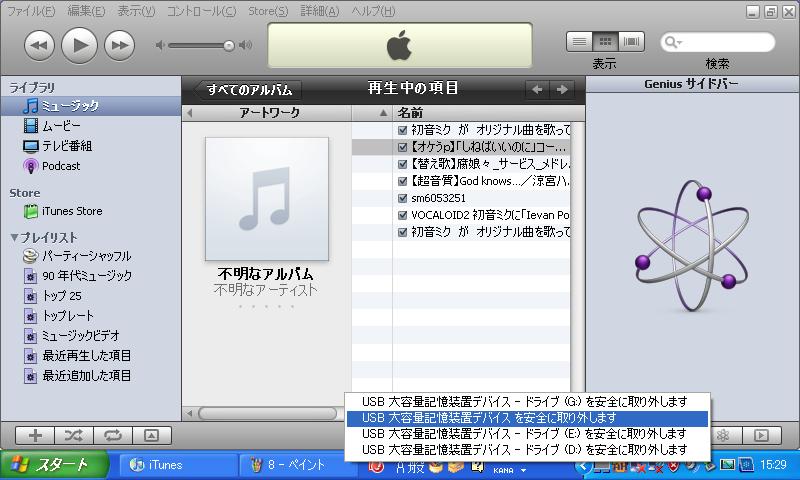Uncheck the 【替え歌】腐娘々 track checkbox

(402, 164)
